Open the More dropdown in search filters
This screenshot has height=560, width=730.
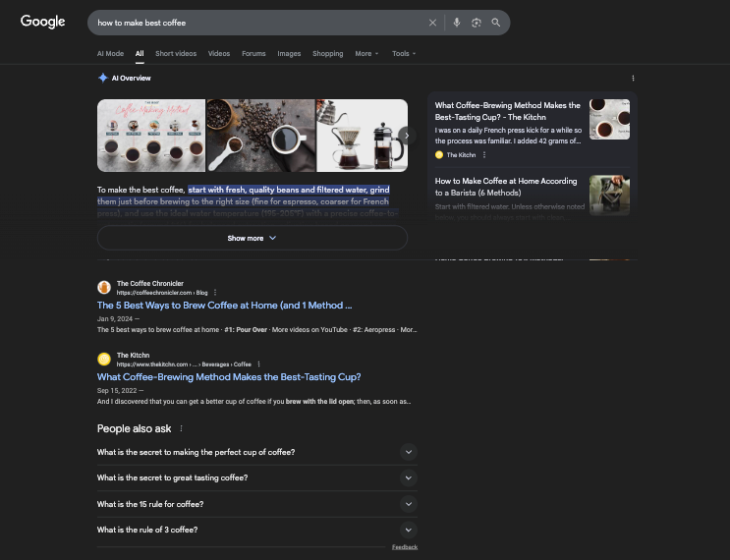tap(366, 54)
